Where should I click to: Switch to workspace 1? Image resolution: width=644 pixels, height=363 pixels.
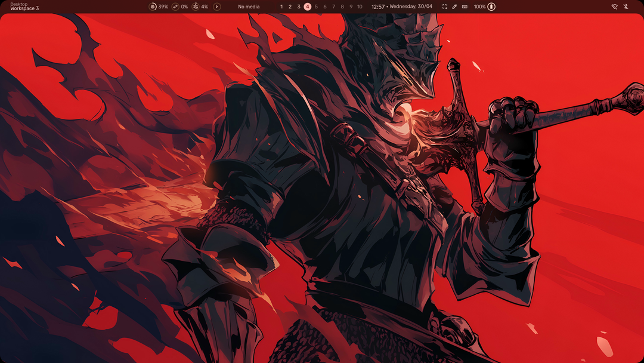pyautogui.click(x=281, y=7)
